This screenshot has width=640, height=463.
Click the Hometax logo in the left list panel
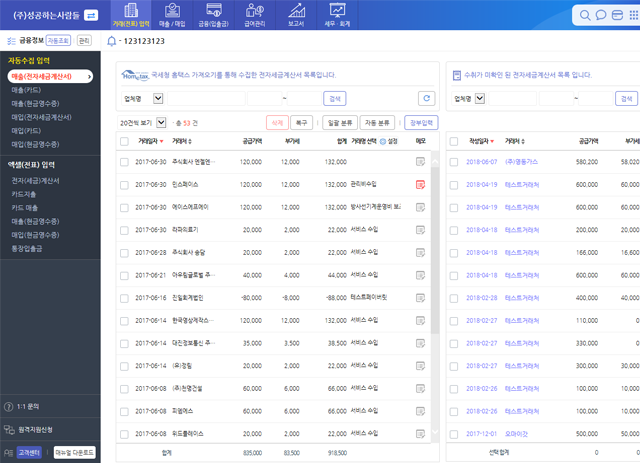tap(135, 75)
